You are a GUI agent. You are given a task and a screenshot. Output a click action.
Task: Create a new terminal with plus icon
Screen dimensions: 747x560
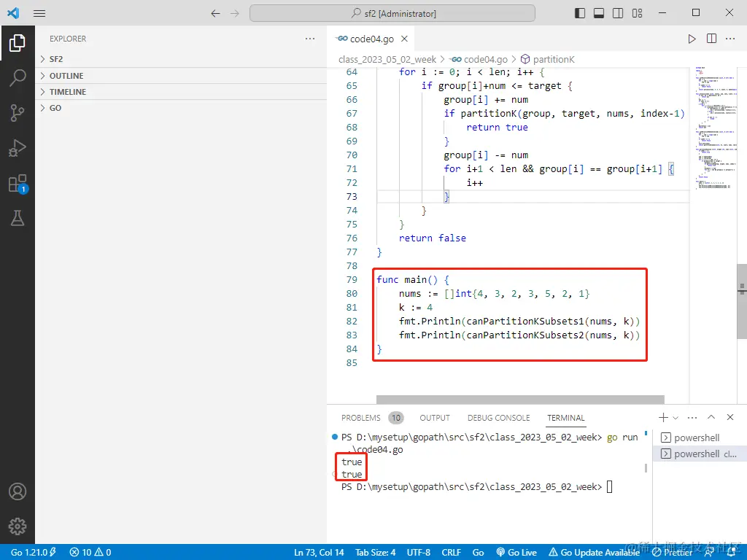point(662,418)
